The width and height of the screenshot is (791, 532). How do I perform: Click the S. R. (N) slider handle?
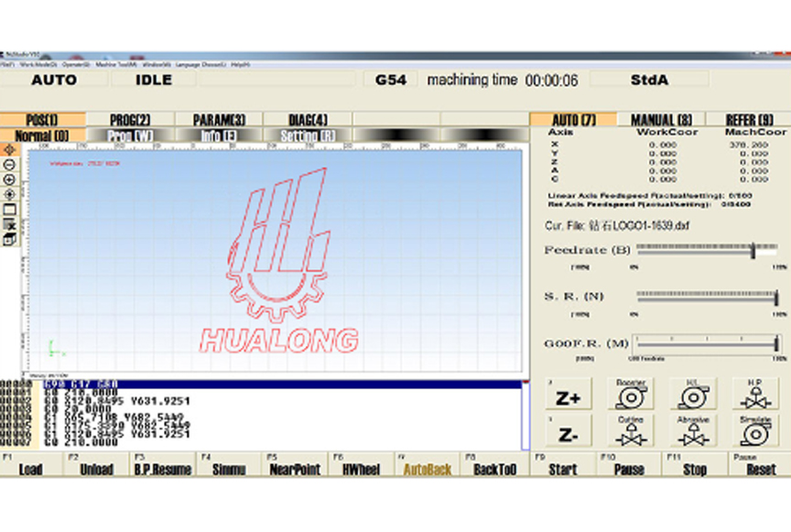[776, 297]
